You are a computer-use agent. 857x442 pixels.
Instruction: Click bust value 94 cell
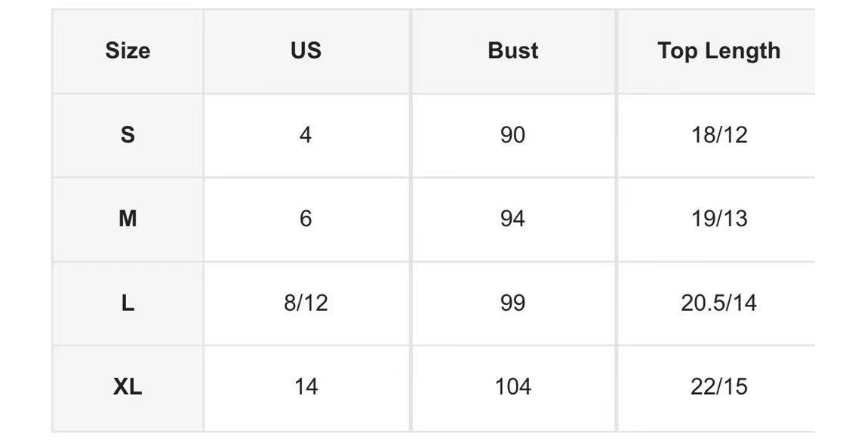coord(512,220)
